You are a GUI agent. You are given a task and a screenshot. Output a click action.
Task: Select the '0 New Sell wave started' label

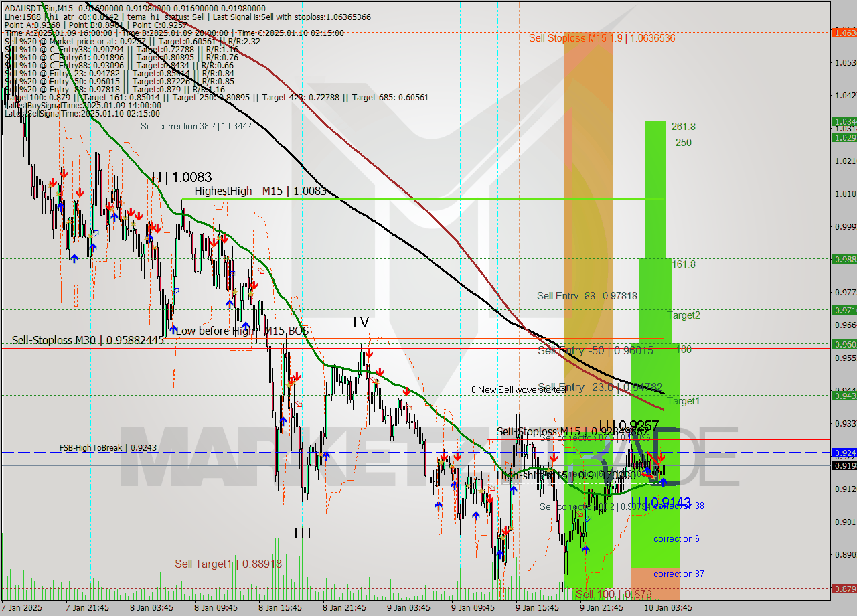tap(519, 390)
